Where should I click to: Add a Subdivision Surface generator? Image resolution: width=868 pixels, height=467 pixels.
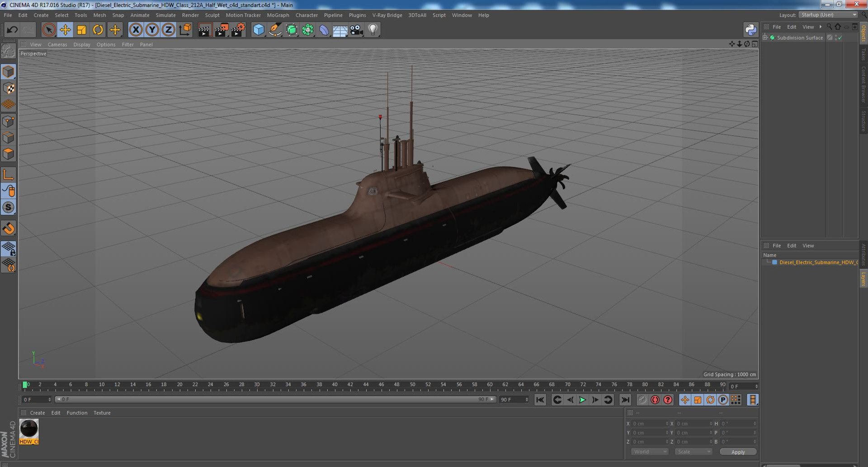[292, 30]
